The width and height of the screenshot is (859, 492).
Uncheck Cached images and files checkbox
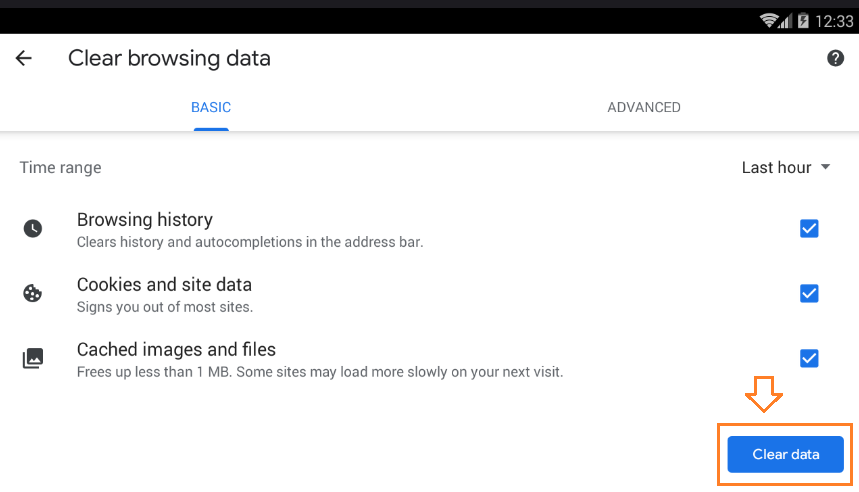click(809, 358)
